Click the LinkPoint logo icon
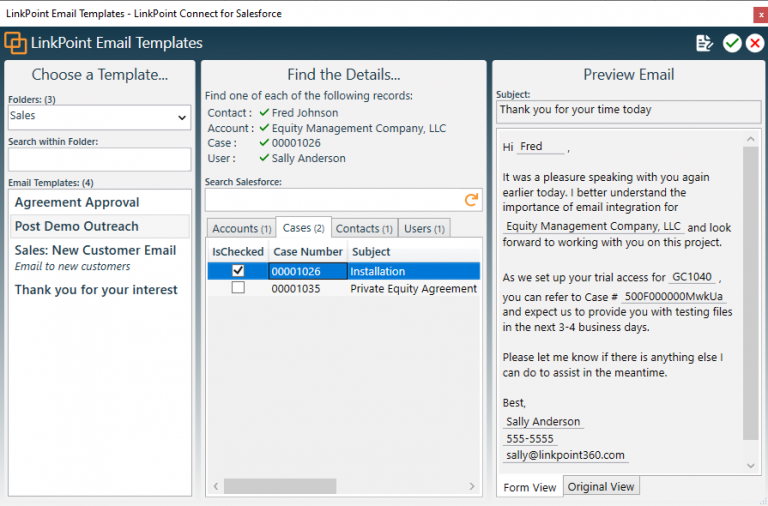This screenshot has height=506, width=768. tap(15, 43)
